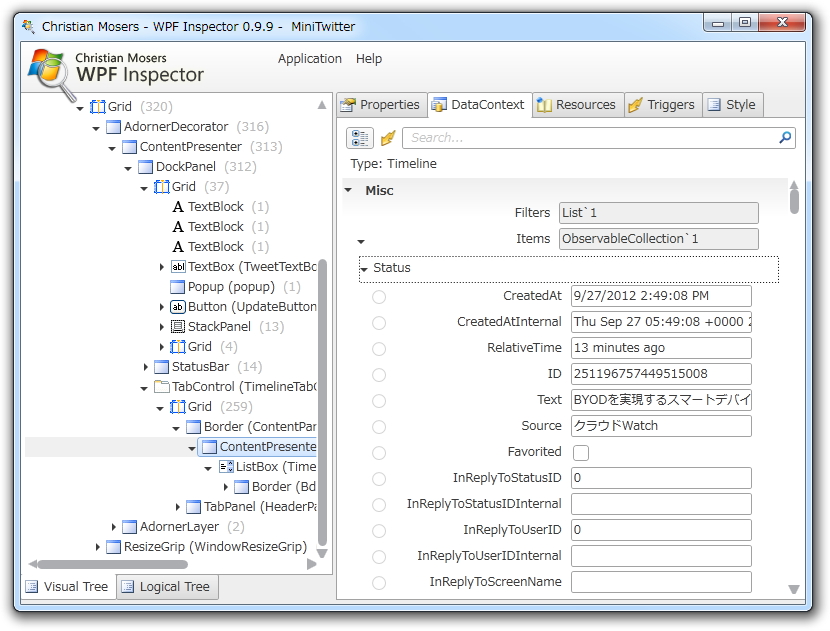Collapse the Items property expander
The image size is (830, 631).
(x=361, y=242)
